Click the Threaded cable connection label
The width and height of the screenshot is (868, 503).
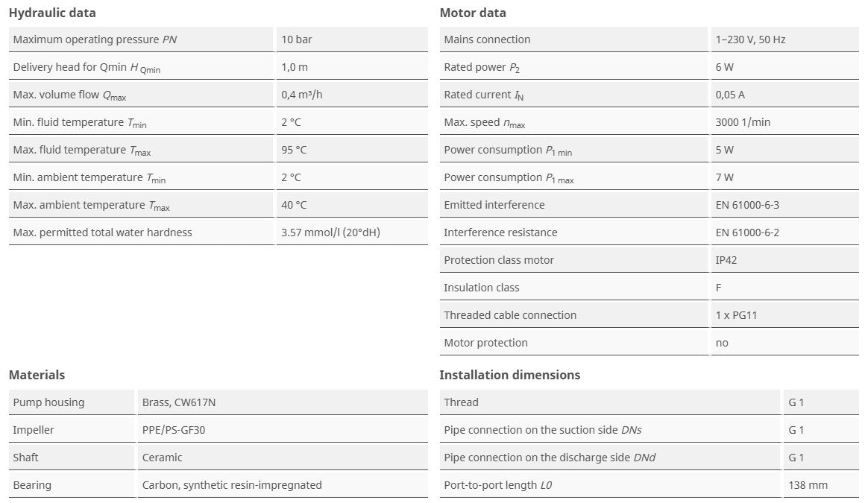pyautogui.click(x=510, y=315)
